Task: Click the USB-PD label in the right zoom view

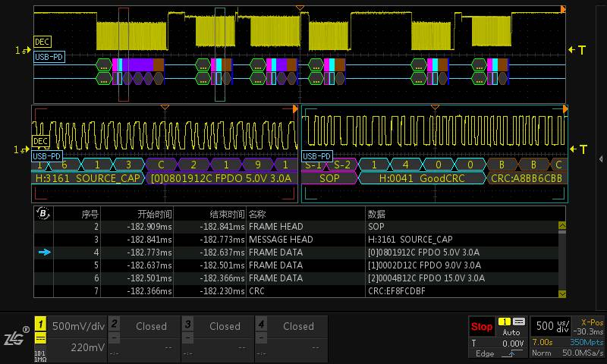Action: click(317, 156)
